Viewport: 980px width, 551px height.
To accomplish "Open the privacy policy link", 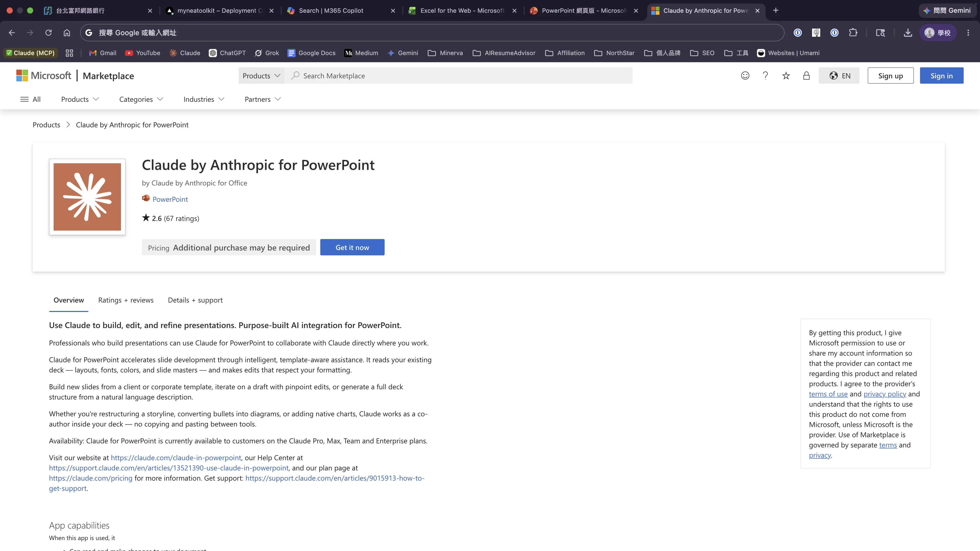I will [885, 394].
